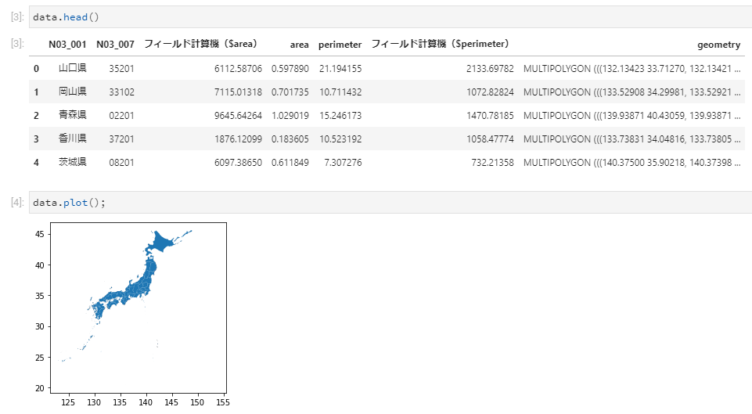Click the value 1470.78185
Viewport: 752px width, 414px height.
pyautogui.click(x=490, y=116)
